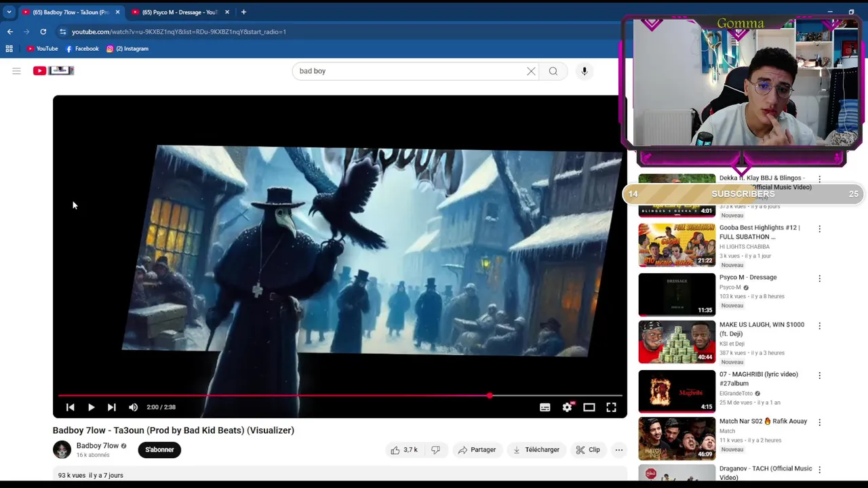868x488 pixels.
Task: Open the YouTube bookmark
Action: click(x=42, y=49)
